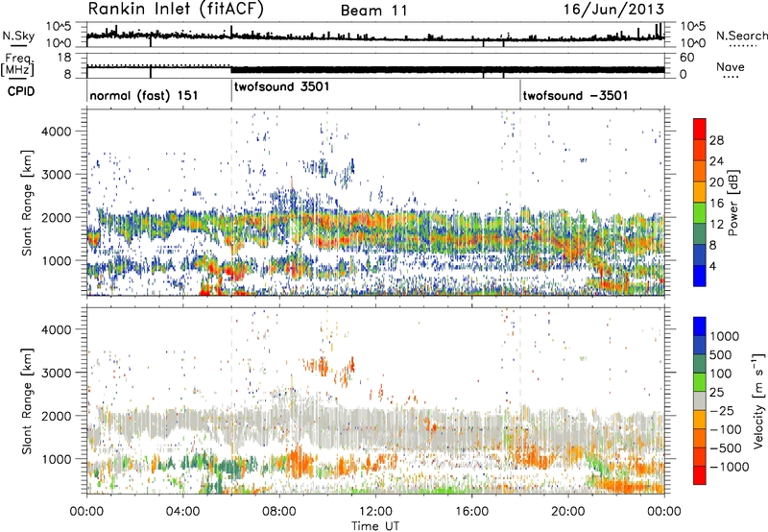768x532 pixels.
Task: Click the 'Power [dB]' color bar label
Action: [x=732, y=203]
